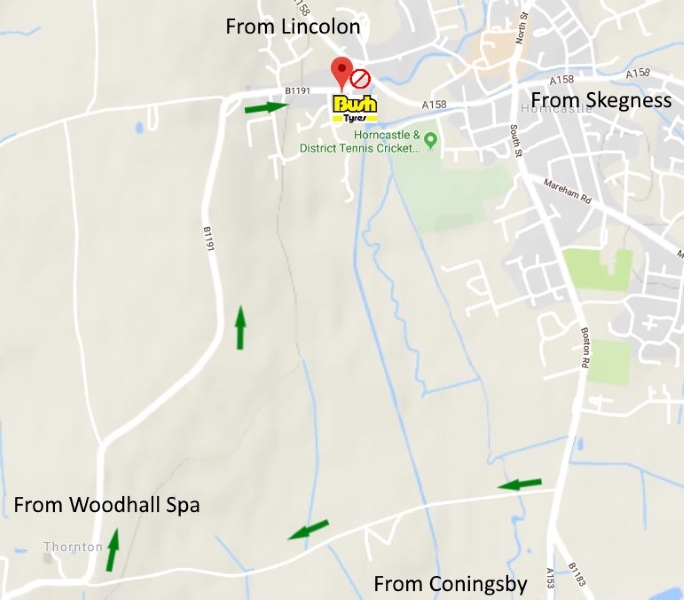Click the vertical B1191 road label
The width and height of the screenshot is (684, 600).
coord(209,239)
